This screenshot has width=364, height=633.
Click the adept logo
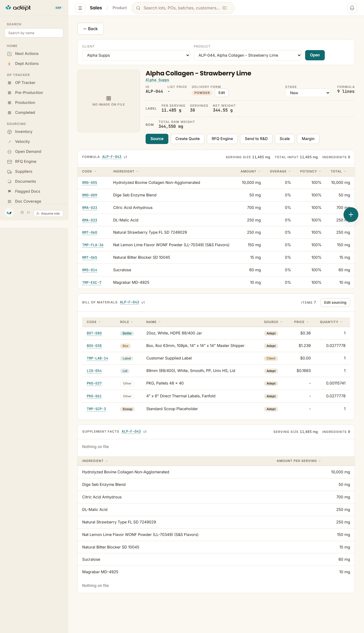(x=18, y=8)
